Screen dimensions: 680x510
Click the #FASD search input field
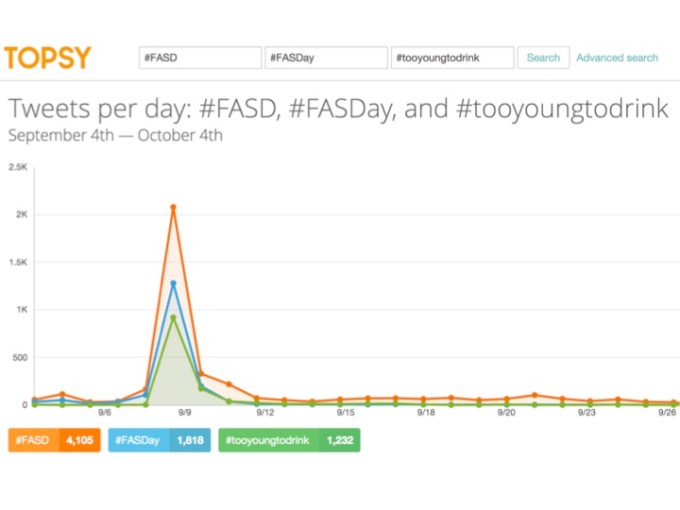pos(200,58)
